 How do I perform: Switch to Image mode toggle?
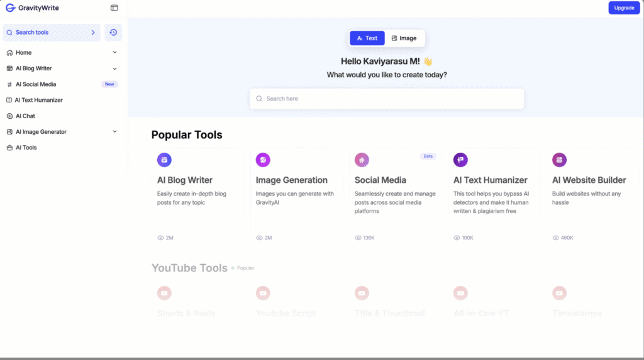404,38
